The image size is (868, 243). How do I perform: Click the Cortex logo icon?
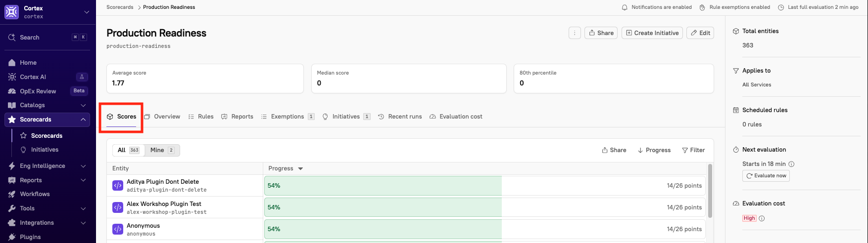coord(12,12)
